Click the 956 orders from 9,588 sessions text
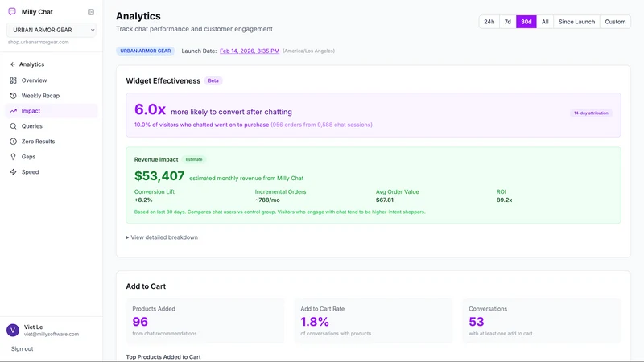Image resolution: width=644 pixels, height=362 pixels. (321, 125)
